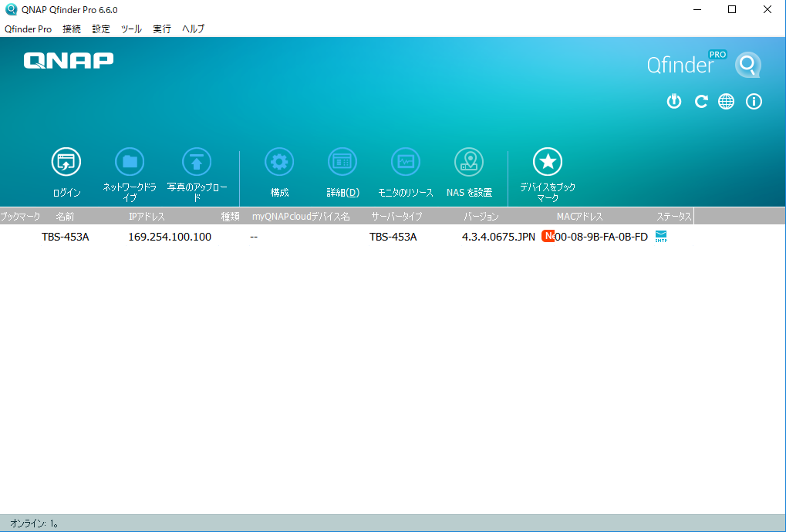Click the ステータス column header

coord(674,217)
